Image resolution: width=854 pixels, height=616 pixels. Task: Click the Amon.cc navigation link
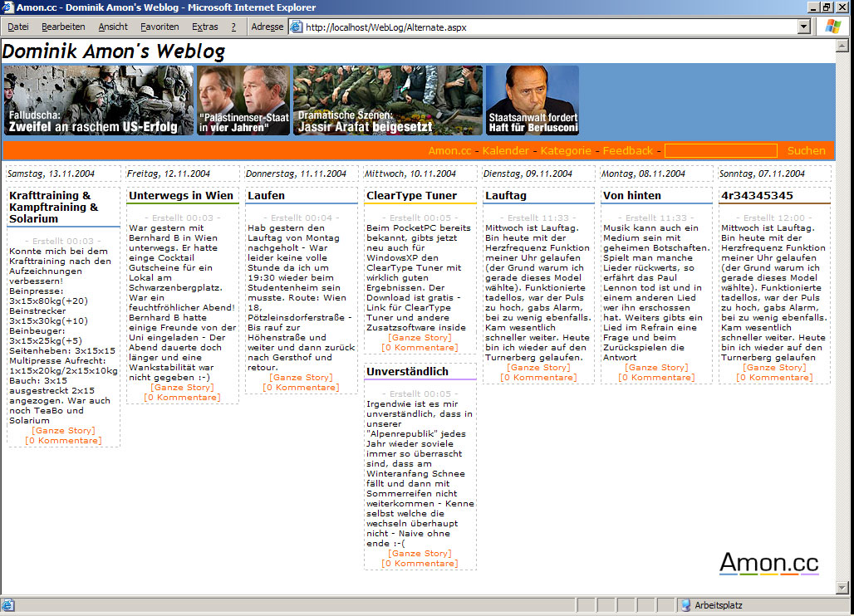coord(450,151)
